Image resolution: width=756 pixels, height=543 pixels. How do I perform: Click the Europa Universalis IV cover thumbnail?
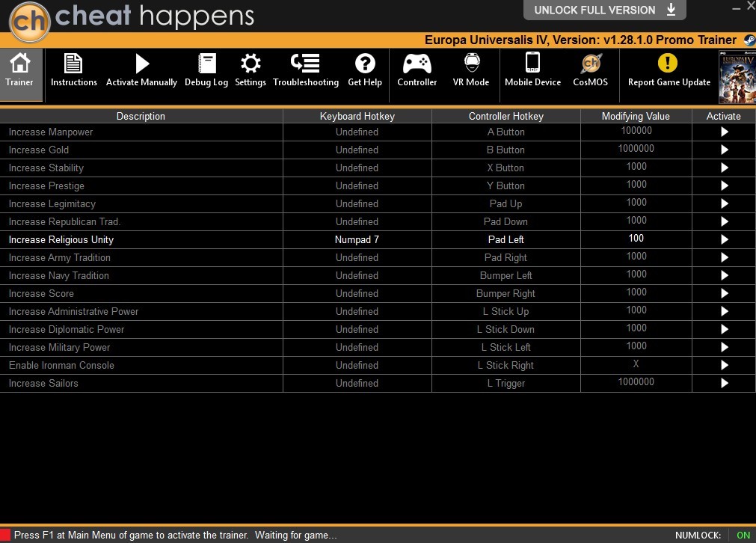pos(737,77)
